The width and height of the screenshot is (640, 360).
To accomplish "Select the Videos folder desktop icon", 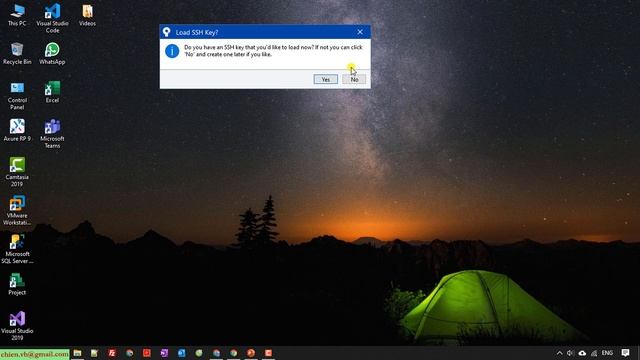I will point(87,16).
